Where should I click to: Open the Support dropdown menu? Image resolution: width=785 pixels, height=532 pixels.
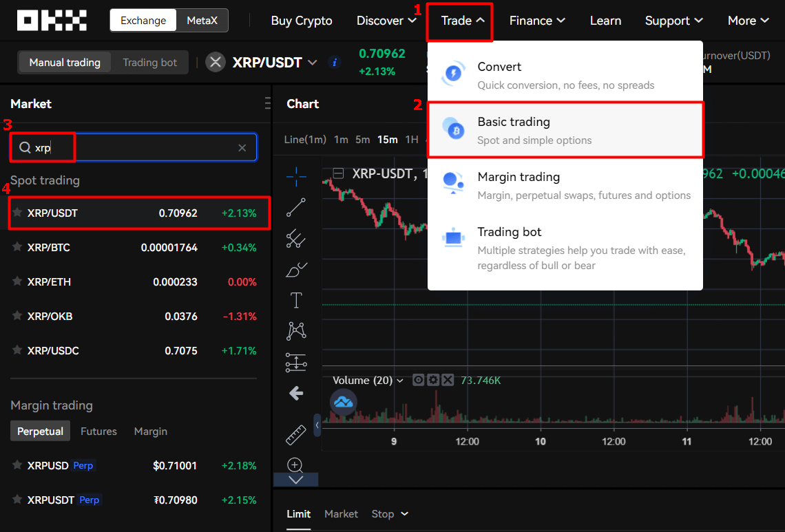point(674,21)
